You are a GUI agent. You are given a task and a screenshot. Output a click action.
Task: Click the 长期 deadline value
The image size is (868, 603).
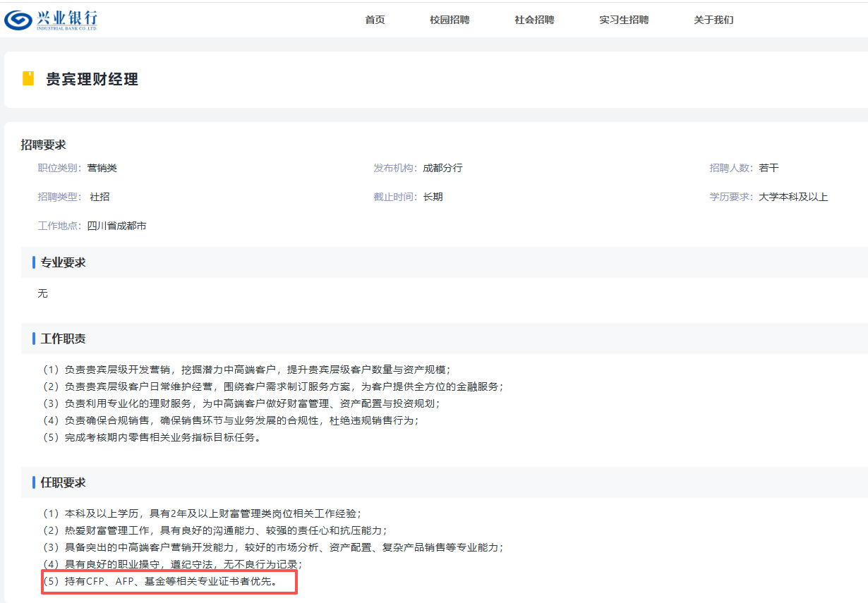point(433,197)
